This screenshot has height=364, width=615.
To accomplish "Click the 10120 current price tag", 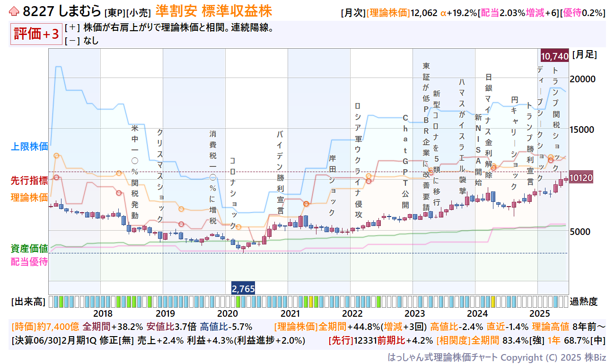I will click(581, 178).
